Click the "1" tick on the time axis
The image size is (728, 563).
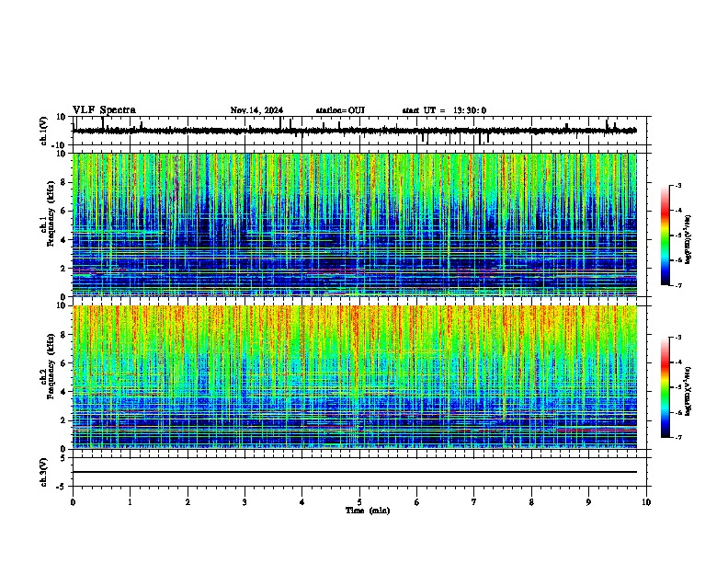[x=131, y=502]
